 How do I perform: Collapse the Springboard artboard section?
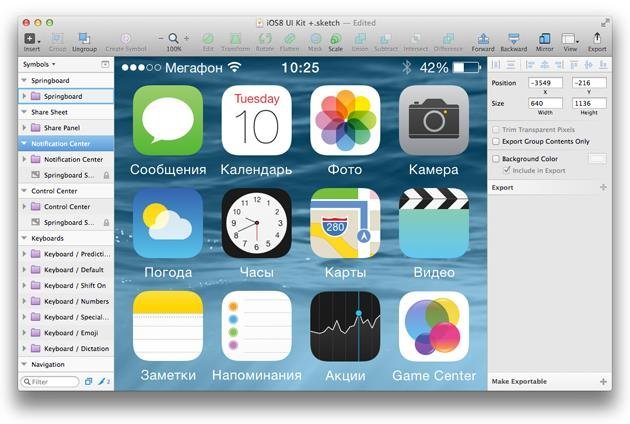[x=24, y=80]
